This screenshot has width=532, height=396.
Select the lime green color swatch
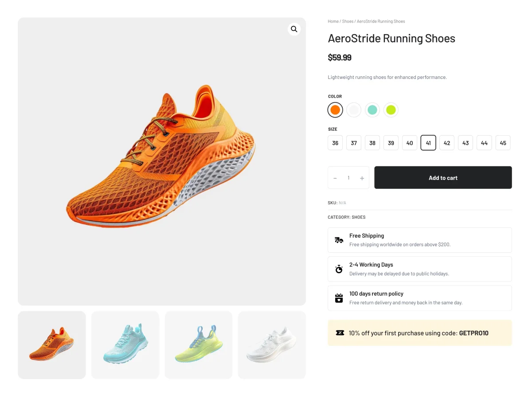coord(391,110)
